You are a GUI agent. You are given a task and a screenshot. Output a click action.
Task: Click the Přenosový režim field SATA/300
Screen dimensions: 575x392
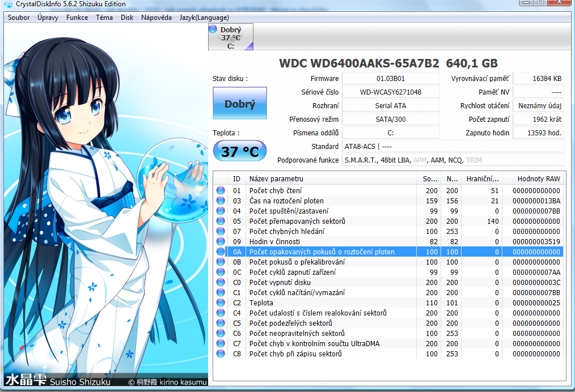[391, 119]
